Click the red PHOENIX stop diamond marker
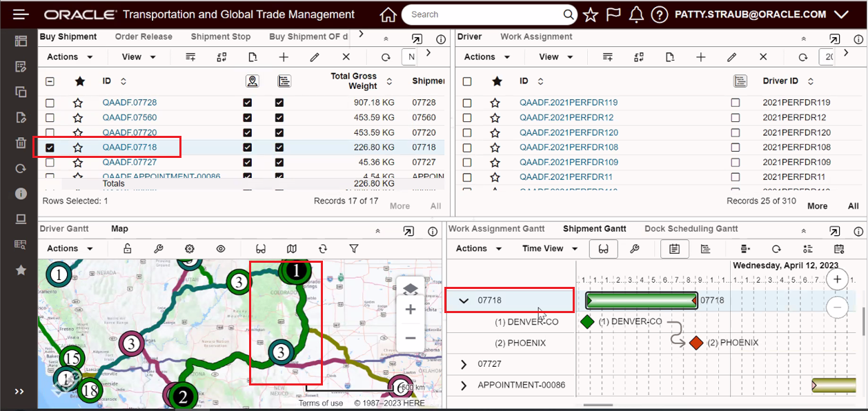 pos(696,343)
